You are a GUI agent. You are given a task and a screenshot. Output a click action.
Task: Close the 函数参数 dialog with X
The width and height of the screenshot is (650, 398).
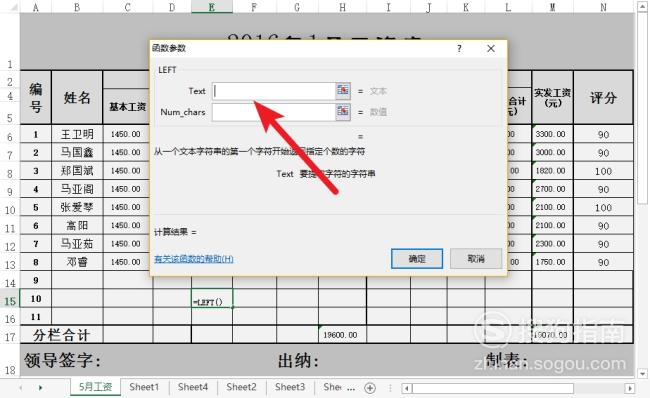(491, 49)
